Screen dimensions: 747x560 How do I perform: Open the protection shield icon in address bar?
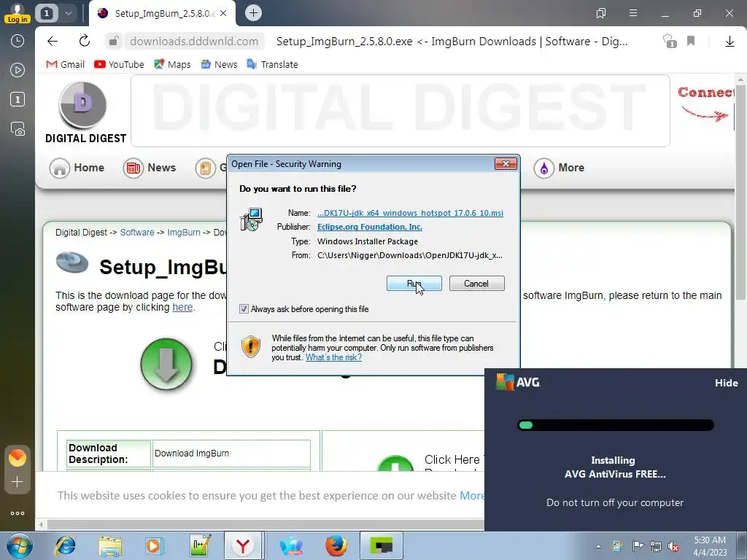pos(670,42)
